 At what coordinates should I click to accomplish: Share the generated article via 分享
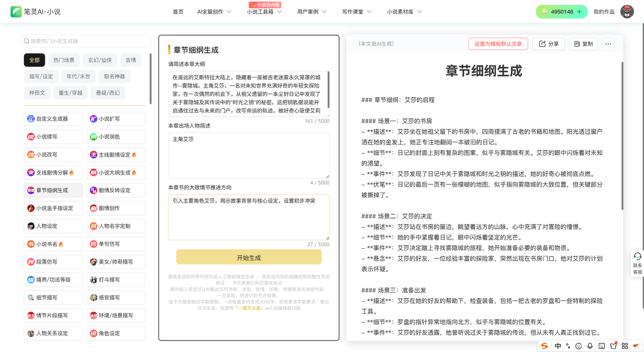coord(549,44)
